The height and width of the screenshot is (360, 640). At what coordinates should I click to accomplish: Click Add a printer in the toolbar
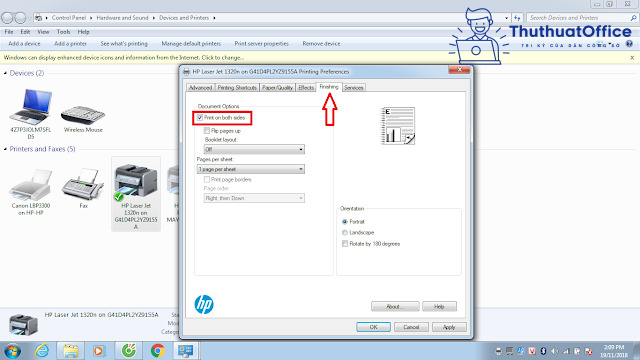pos(70,44)
